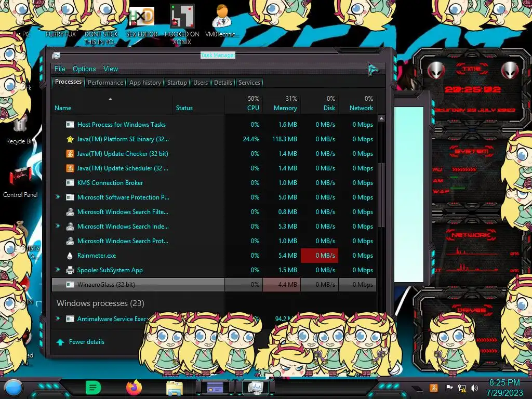
Task: Click the Action Center flag tray icon
Action: point(449,388)
